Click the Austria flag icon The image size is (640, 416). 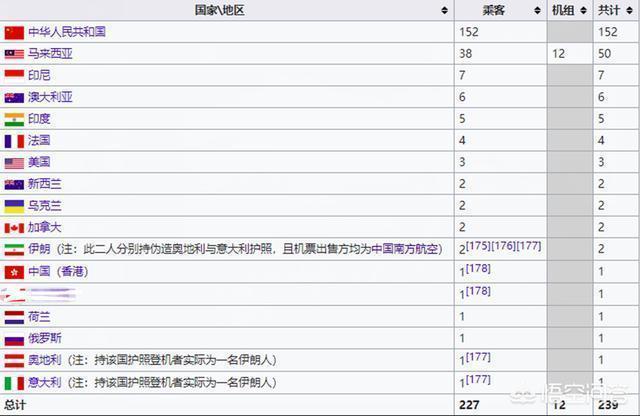tap(14, 360)
